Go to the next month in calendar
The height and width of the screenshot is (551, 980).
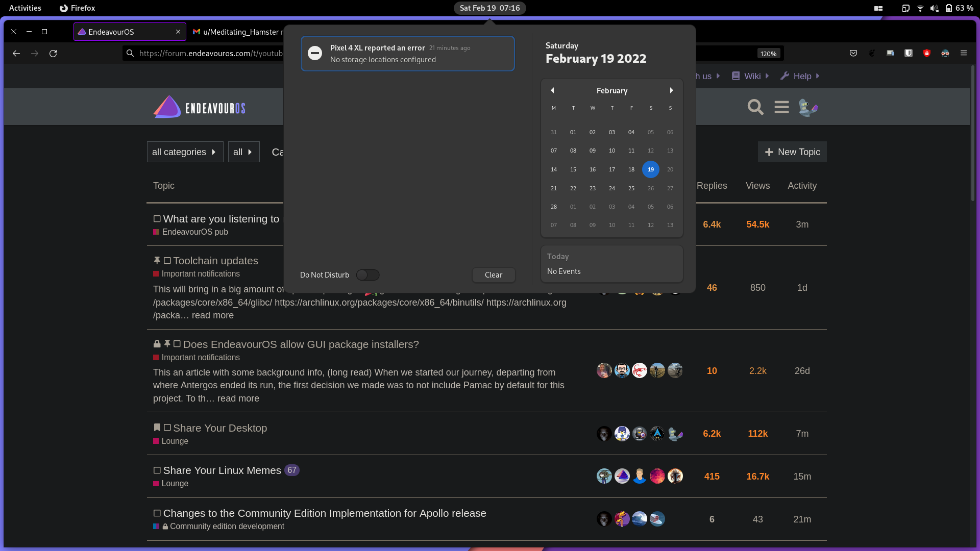(x=671, y=90)
